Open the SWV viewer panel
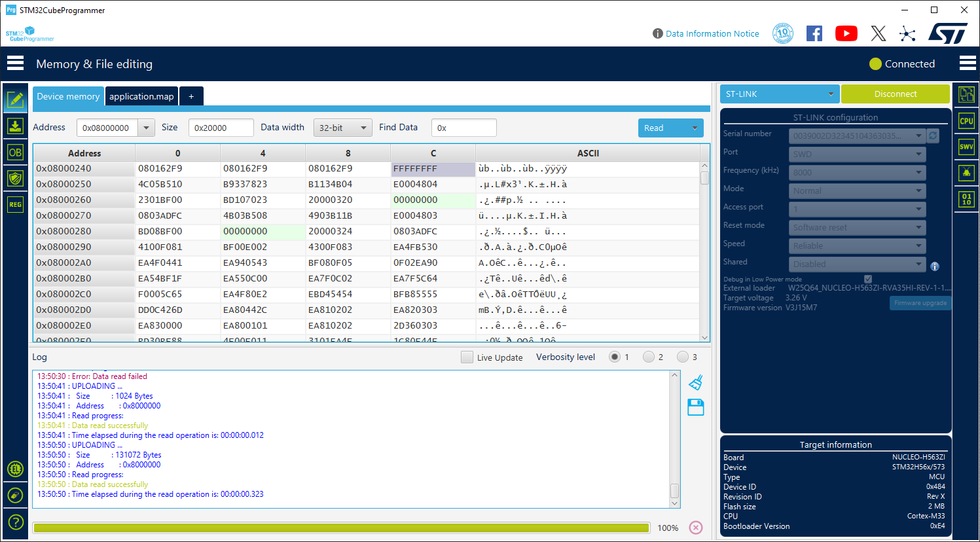The height and width of the screenshot is (542, 980). [x=966, y=147]
